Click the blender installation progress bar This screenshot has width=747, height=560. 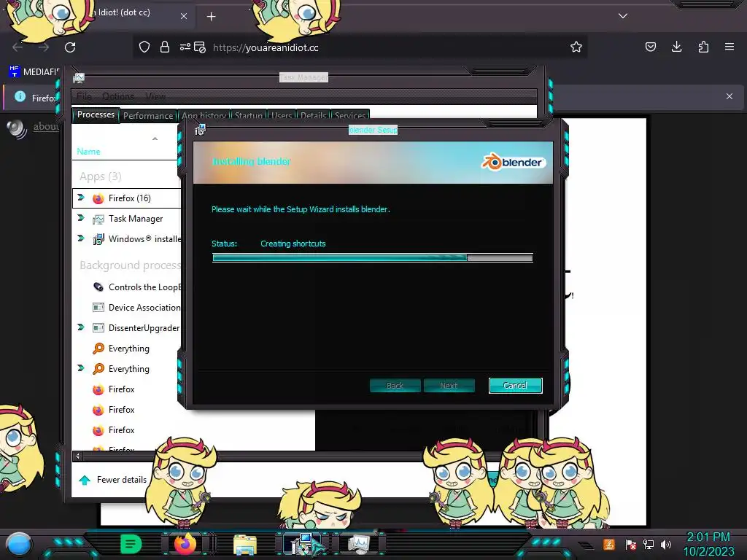tap(373, 257)
